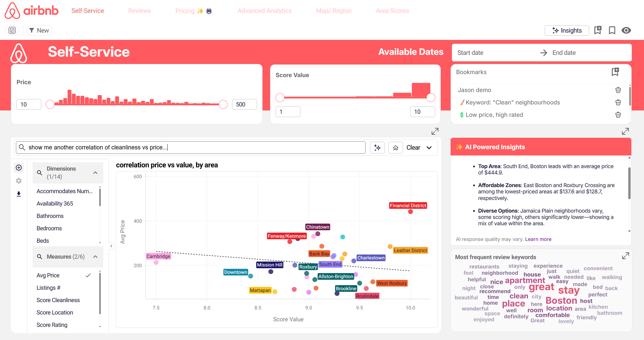
Task: Click the download export icon in sidebar
Action: pyautogui.click(x=19, y=194)
